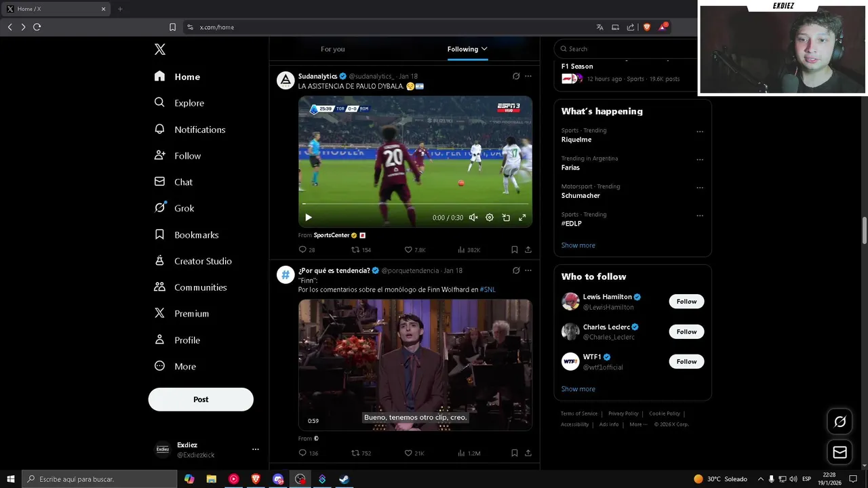This screenshot has height=488, width=868.
Task: Like the Sudanalytics post
Action: (x=415, y=249)
